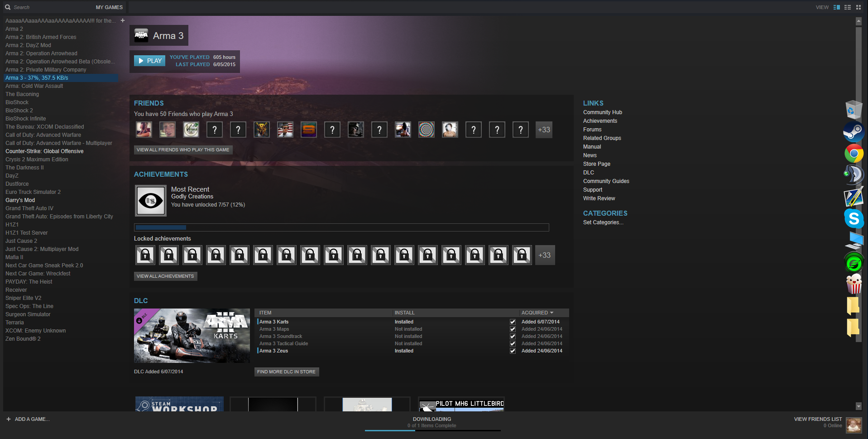Toggle the Arma 3 Maps DLC checkbox
This screenshot has height=439, width=868.
click(513, 329)
